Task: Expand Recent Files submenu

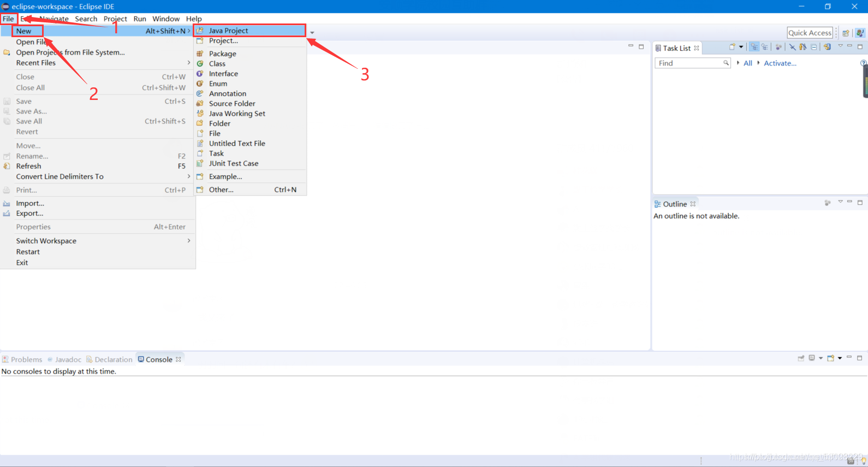Action: click(98, 63)
